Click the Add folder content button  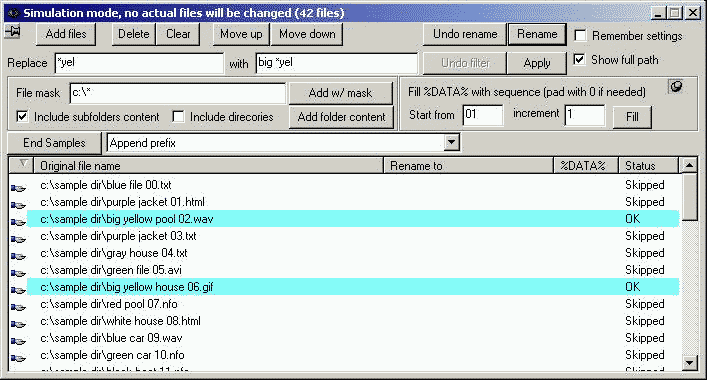[341, 117]
